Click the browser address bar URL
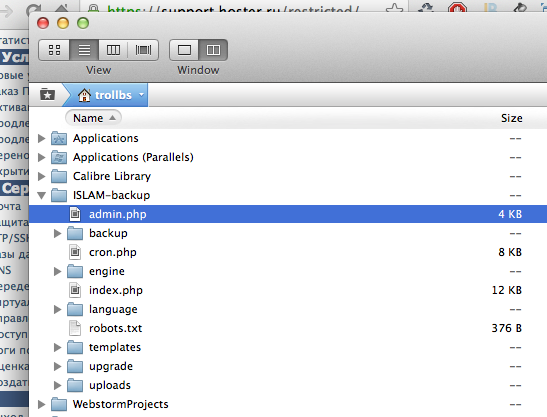The width and height of the screenshot is (547, 417). coord(233,9)
